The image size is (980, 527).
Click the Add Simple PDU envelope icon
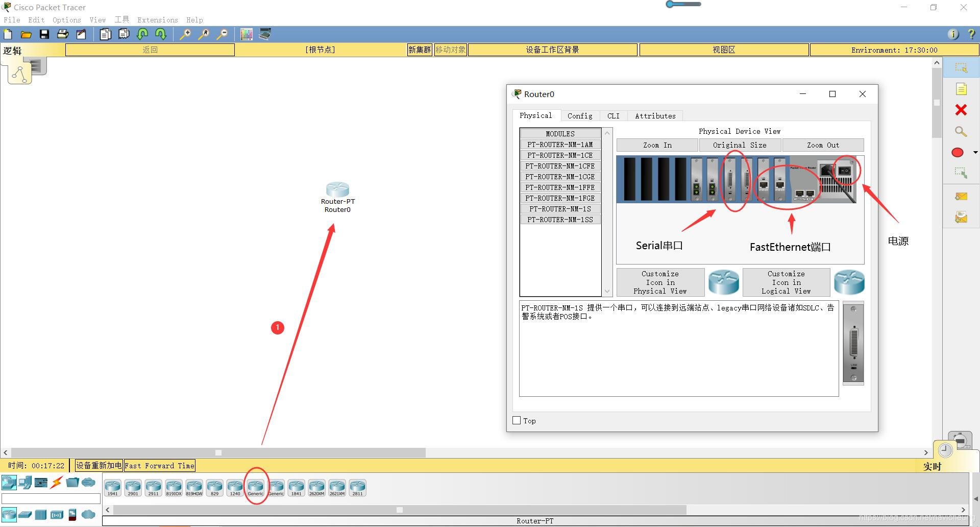pos(961,196)
